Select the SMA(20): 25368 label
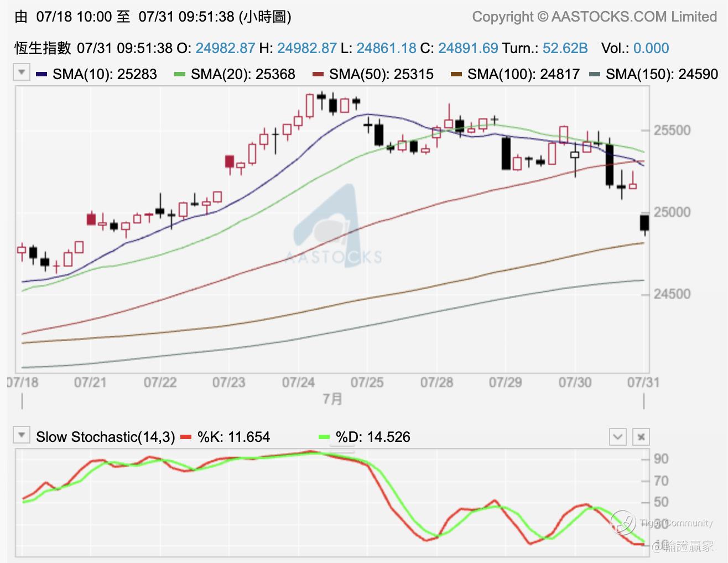 click(x=243, y=74)
